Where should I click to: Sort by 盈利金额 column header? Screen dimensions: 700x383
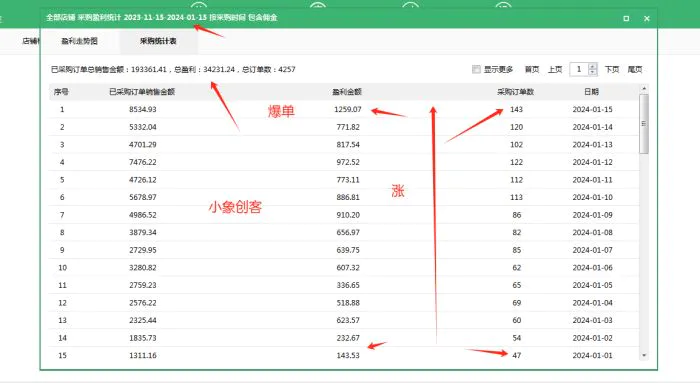347,92
